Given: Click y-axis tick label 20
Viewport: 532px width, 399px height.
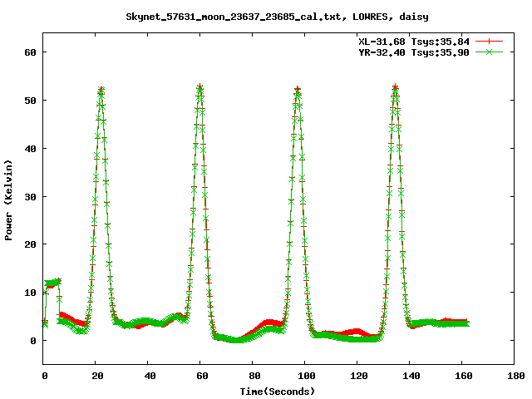Looking at the screenshot, I should [x=30, y=244].
